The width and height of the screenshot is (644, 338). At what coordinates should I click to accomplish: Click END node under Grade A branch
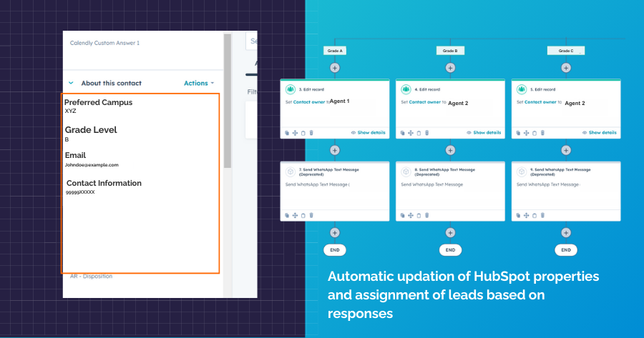(335, 250)
